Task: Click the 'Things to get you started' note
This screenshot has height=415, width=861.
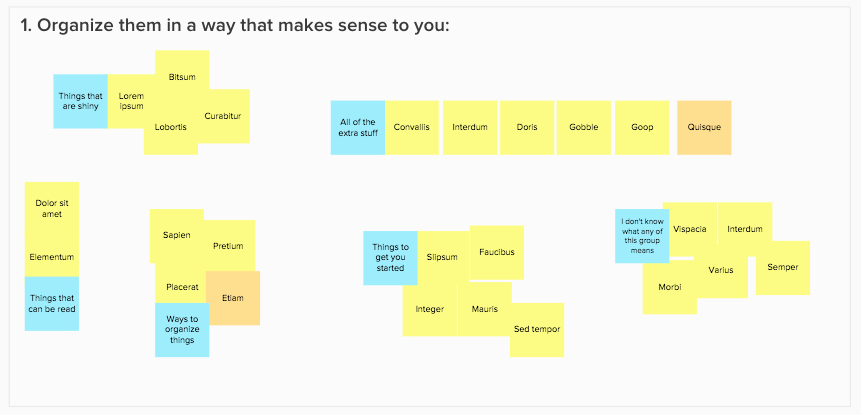Action: pos(390,258)
